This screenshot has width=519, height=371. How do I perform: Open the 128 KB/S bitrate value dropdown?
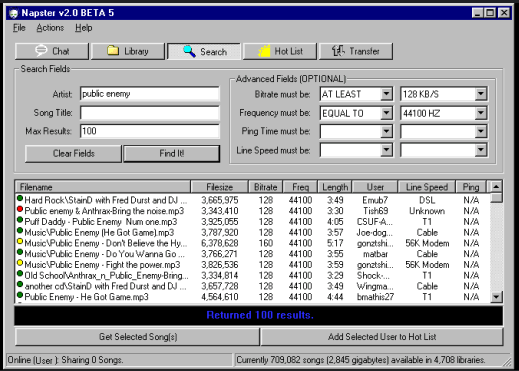(480, 94)
